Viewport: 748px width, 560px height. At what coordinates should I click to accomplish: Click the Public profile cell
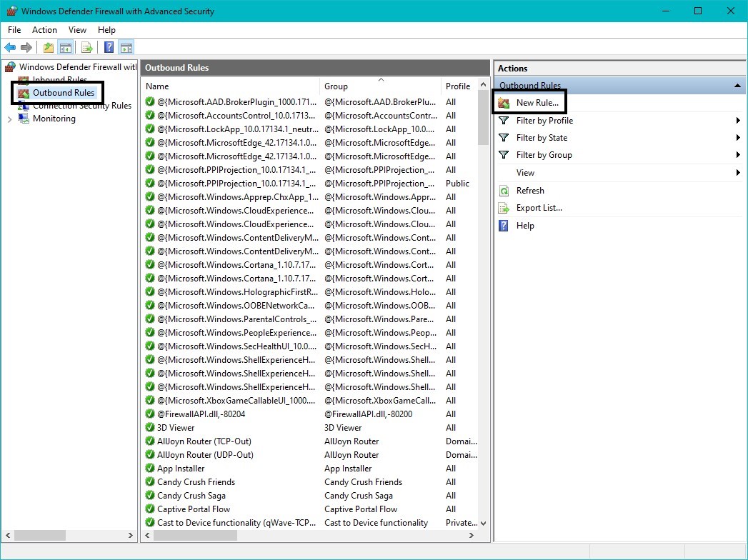tap(457, 183)
